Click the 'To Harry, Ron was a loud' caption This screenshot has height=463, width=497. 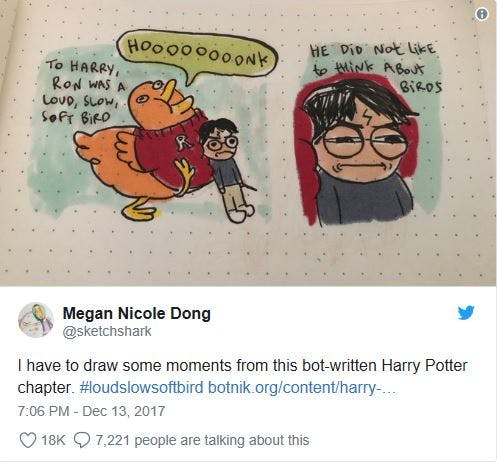[x=83, y=90]
